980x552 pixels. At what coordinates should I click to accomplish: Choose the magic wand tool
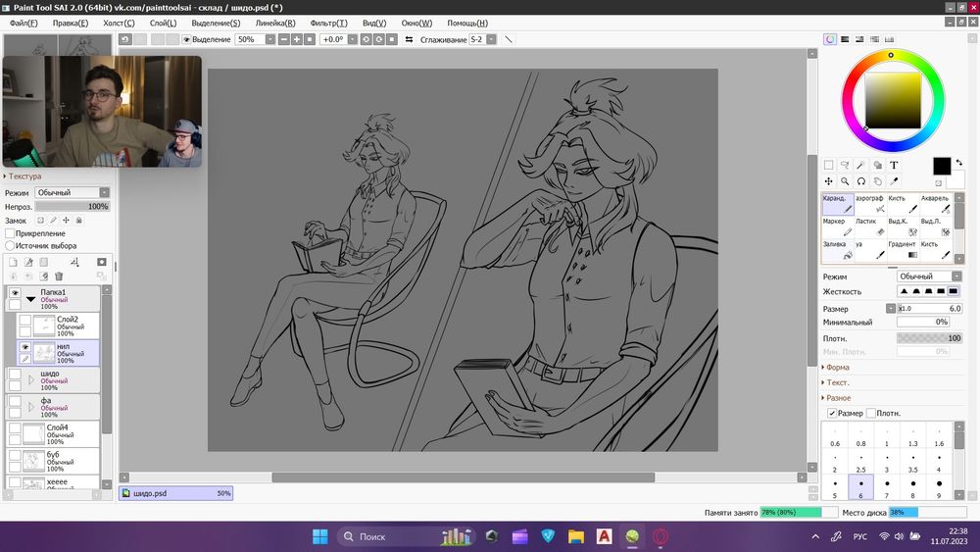[861, 165]
